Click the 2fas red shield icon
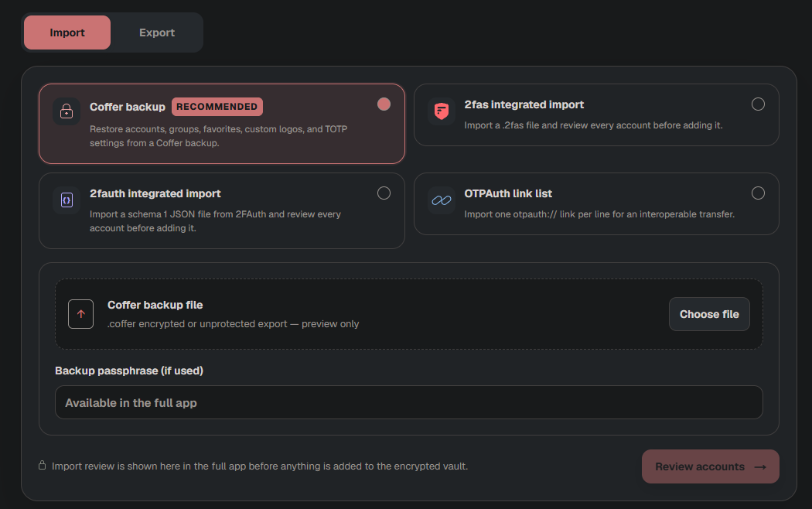812x509 pixels. tap(442, 111)
